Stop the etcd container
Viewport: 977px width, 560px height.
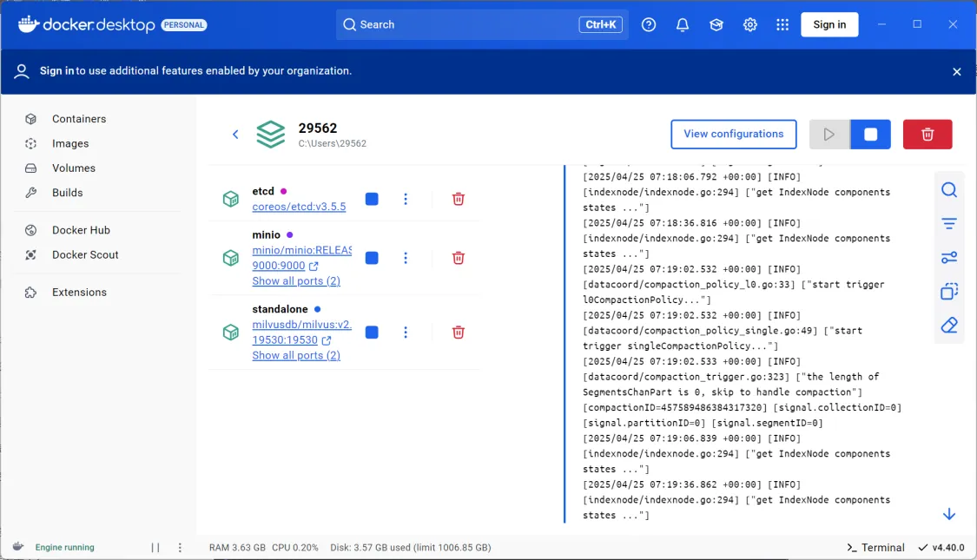[372, 199]
